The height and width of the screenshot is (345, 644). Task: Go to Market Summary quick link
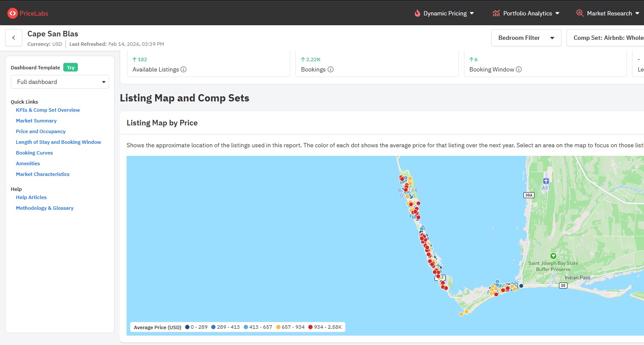pyautogui.click(x=36, y=121)
